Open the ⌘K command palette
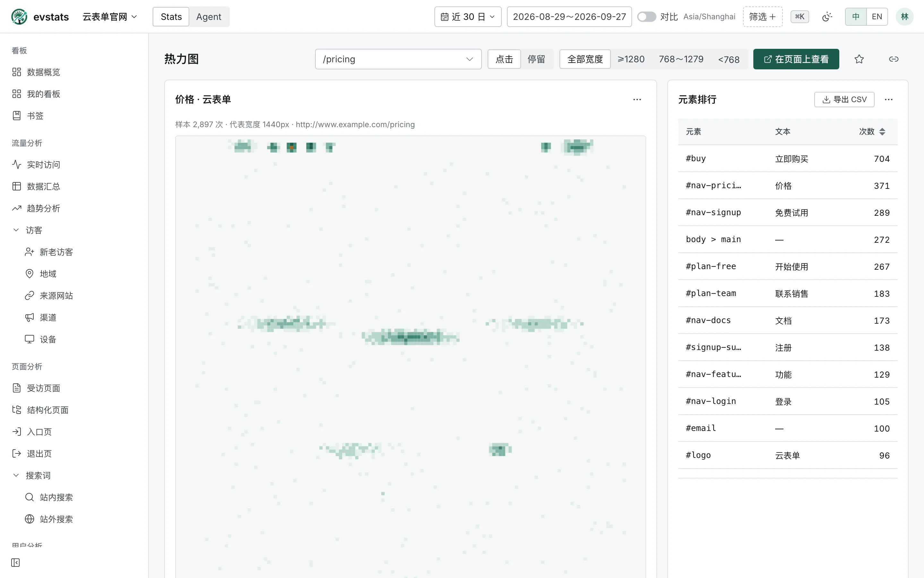 800,17
